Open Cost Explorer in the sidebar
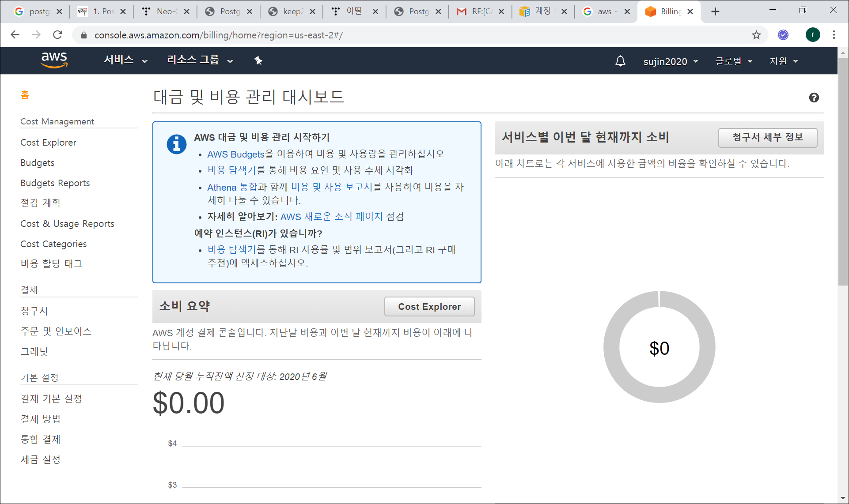This screenshot has height=504, width=849. coord(48,143)
